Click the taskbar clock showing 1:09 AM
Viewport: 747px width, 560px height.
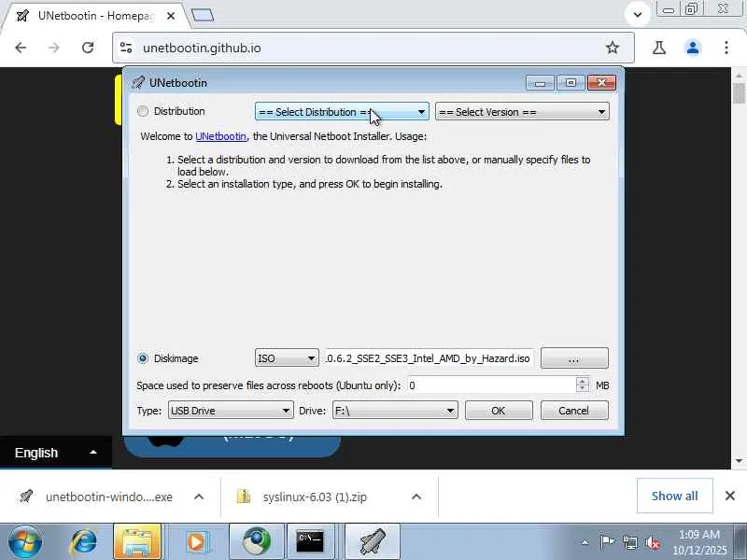click(699, 542)
